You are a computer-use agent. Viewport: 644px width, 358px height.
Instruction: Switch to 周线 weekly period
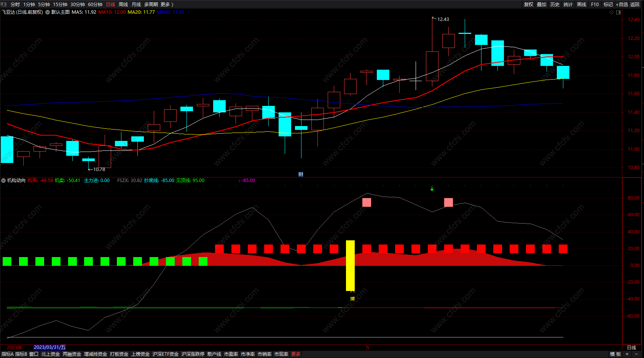[123, 5]
